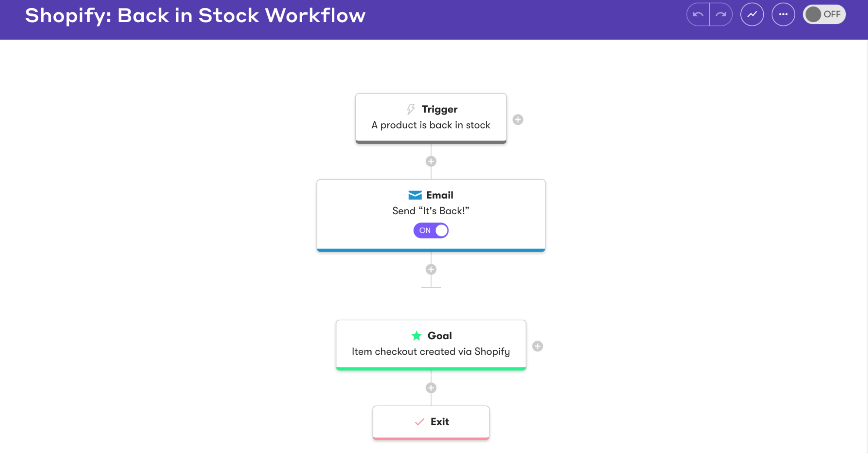Turn off the 'Send It's Back!' email toggle

point(431,230)
